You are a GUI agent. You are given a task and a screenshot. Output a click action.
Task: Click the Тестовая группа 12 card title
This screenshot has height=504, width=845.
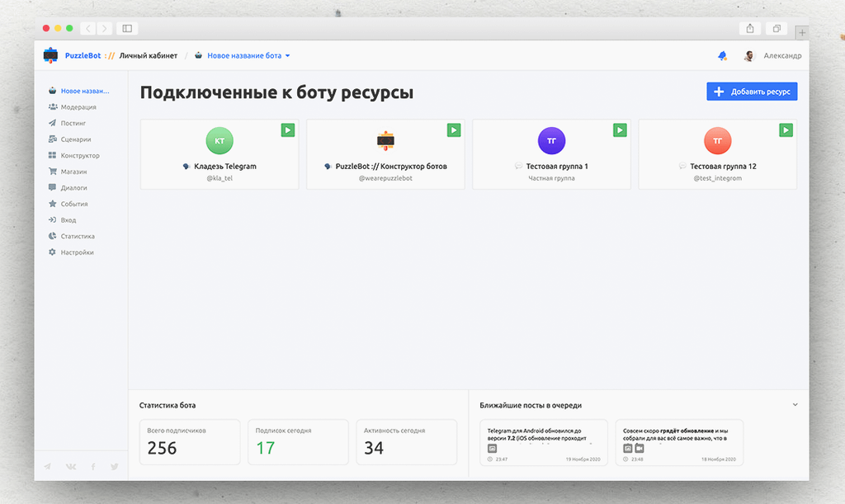[x=723, y=167]
